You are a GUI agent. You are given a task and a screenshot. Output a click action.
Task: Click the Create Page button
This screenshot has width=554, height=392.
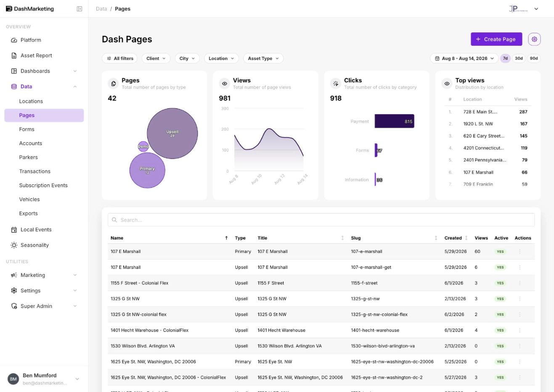coord(496,39)
